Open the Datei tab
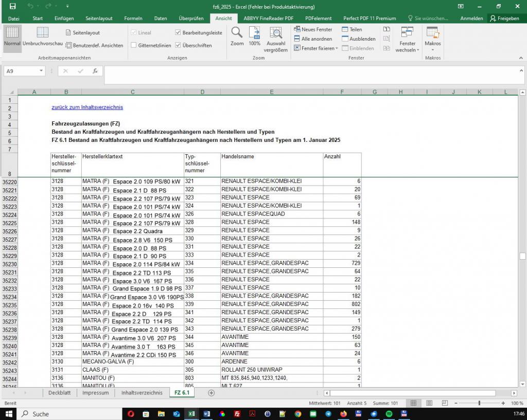The image size is (527, 420). pos(14,19)
